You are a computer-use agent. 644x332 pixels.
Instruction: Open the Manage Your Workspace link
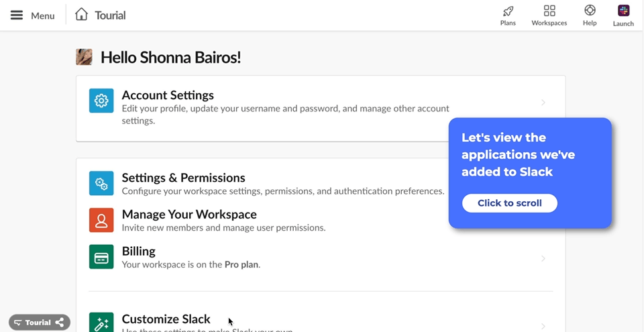pyautogui.click(x=189, y=215)
